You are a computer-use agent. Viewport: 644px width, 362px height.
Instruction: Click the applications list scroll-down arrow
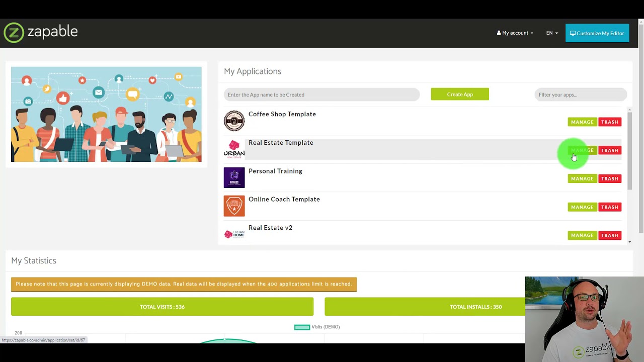(x=629, y=242)
